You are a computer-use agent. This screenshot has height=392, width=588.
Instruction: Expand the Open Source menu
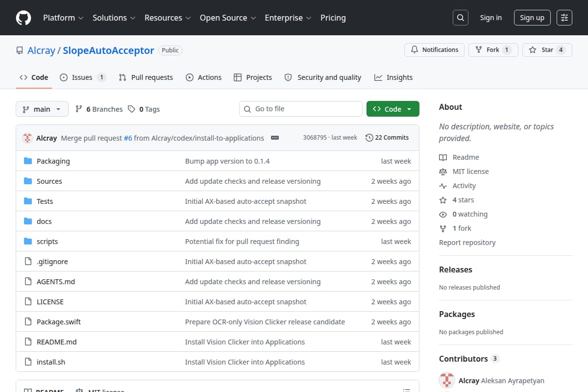(x=228, y=18)
